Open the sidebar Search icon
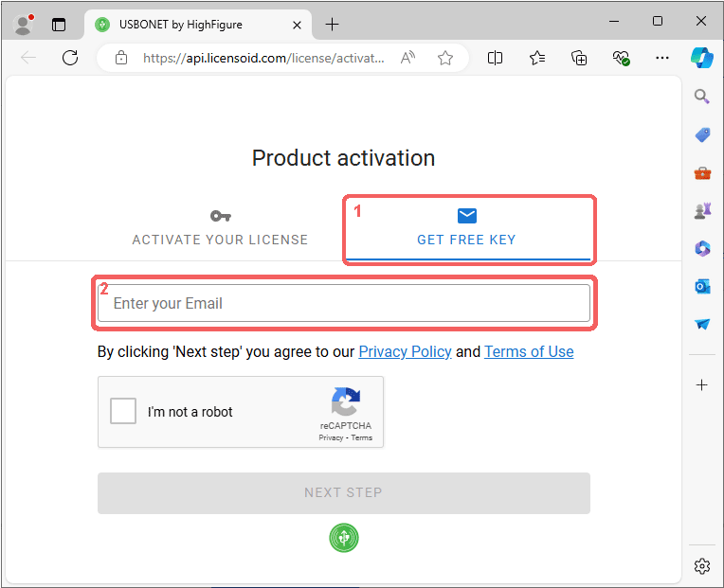 (x=702, y=97)
